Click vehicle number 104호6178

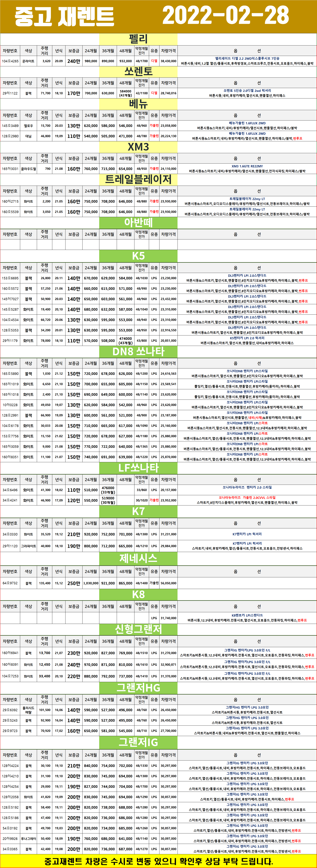coord(10,426)
